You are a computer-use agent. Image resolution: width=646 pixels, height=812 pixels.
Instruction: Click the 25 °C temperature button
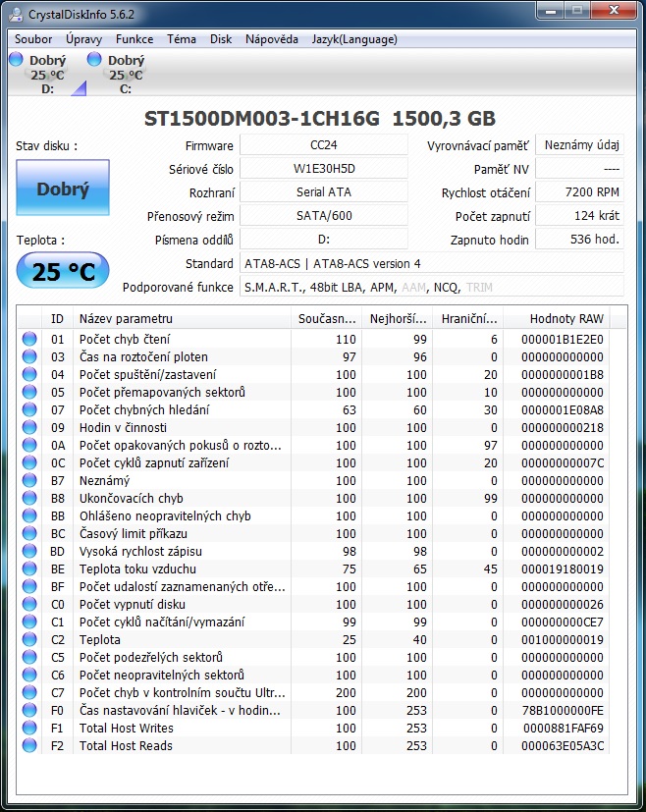(63, 270)
